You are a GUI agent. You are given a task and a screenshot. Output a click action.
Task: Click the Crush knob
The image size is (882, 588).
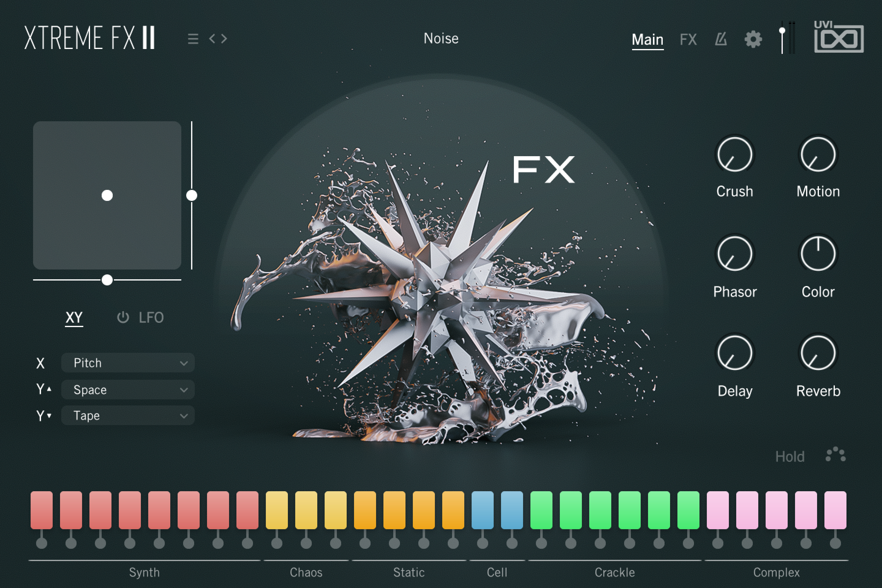pyautogui.click(x=735, y=154)
